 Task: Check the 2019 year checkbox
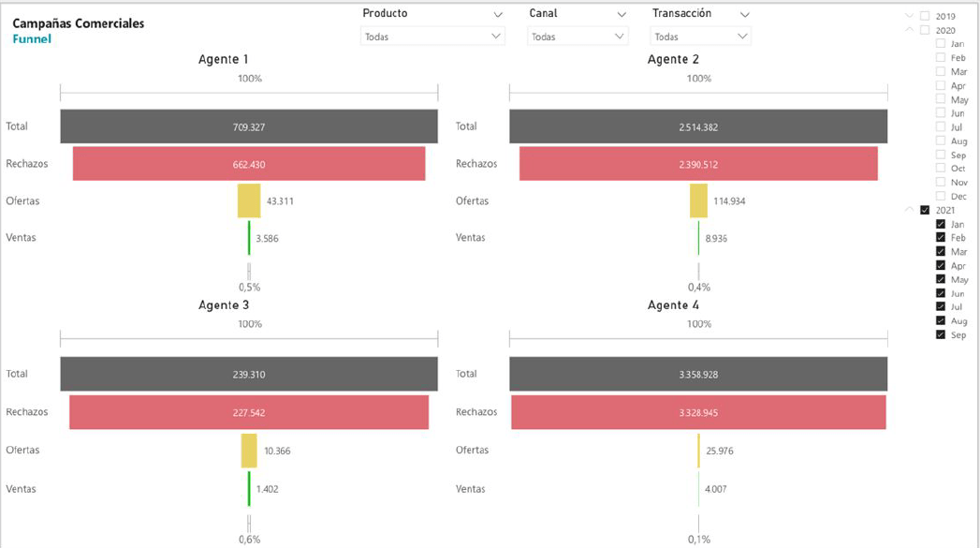tap(925, 16)
